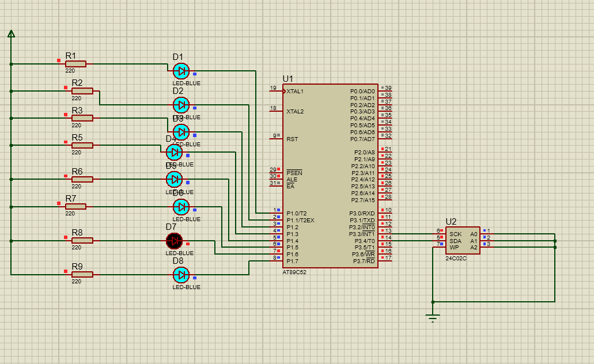Screen dimensions: 594x364
Task: Click pin number 19 beside XTAL1
Action: (273, 88)
